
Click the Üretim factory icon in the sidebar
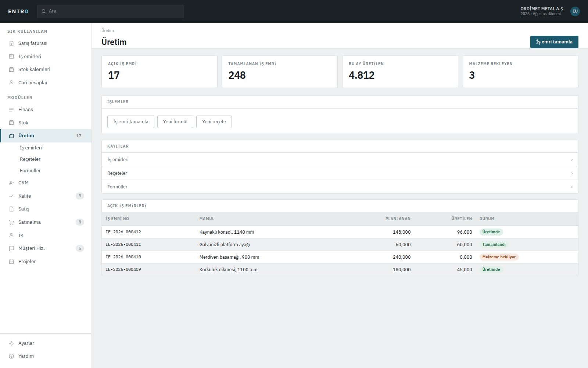(11, 136)
